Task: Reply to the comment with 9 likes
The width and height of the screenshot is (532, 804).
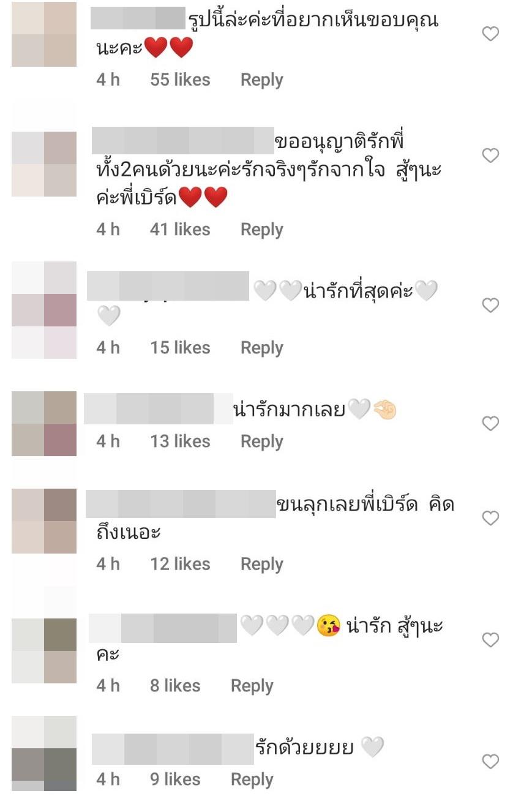Action: (x=252, y=780)
